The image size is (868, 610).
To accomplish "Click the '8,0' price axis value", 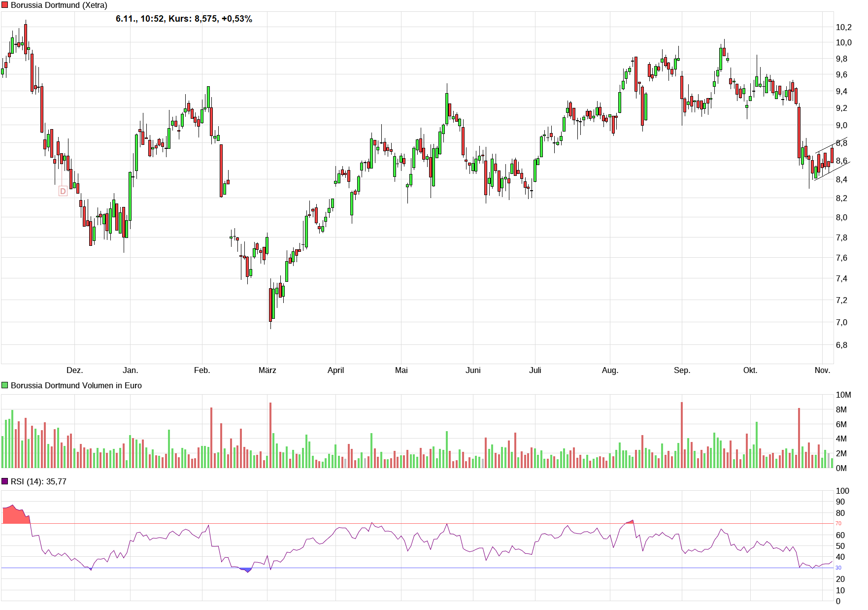I will 842,217.
